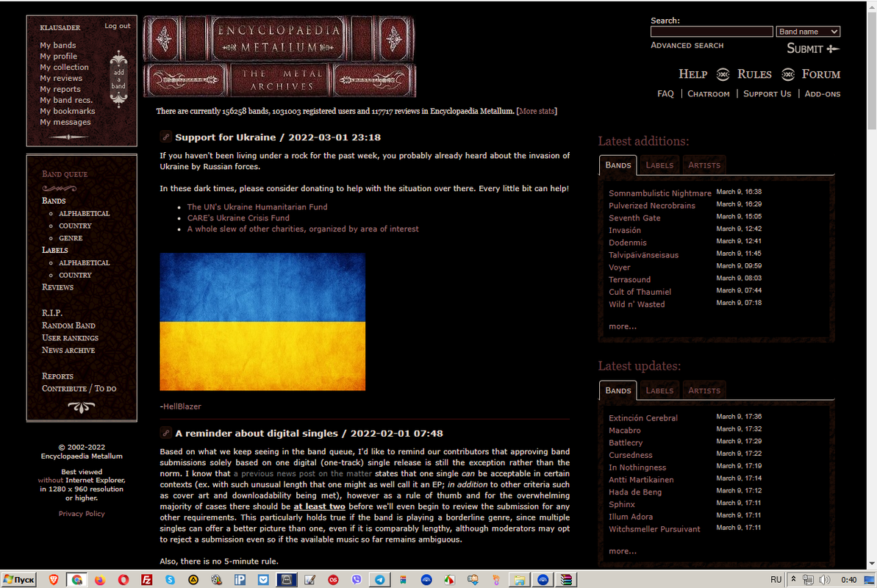Click the Ukraine flag image

(x=262, y=322)
